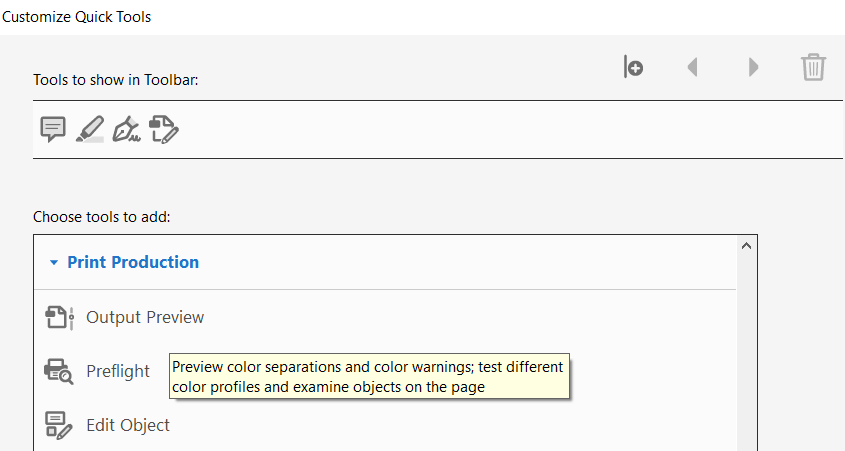Move selected tool left with arrow
The width and height of the screenshot is (845, 451).
pyautogui.click(x=693, y=67)
